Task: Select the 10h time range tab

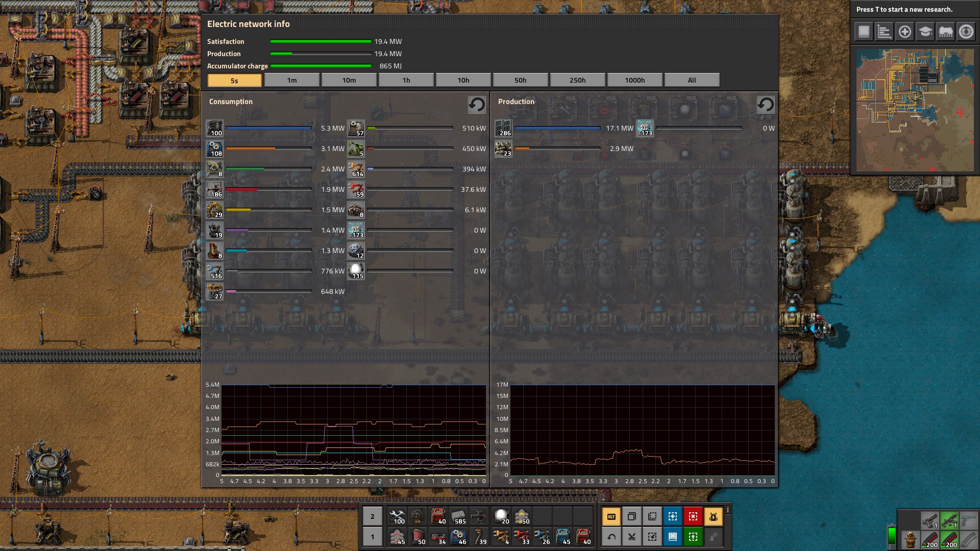Action: [x=463, y=80]
